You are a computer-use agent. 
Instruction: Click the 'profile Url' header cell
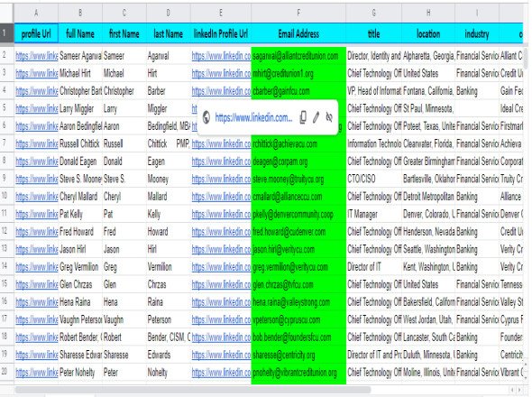coord(36,33)
